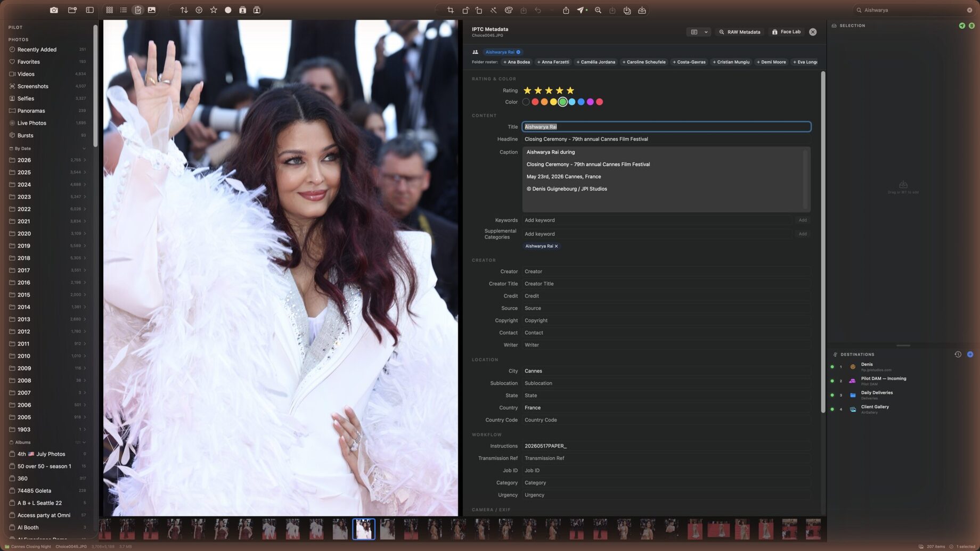Open RAW Metadata view
The height and width of the screenshot is (551, 980).
coord(740,32)
